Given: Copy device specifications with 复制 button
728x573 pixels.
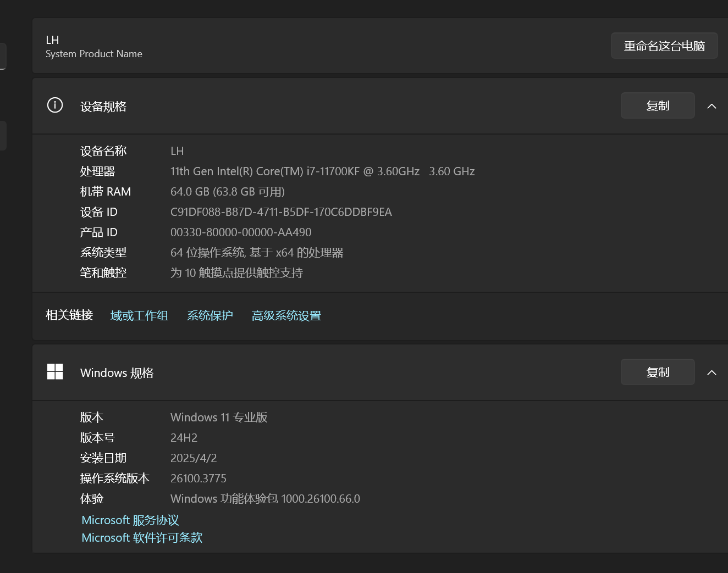Looking at the screenshot, I should [658, 105].
